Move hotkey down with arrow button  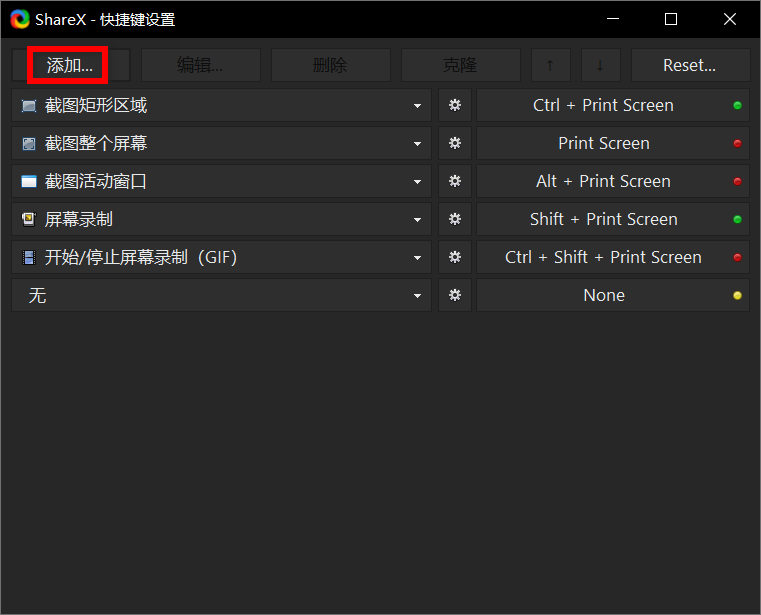click(600, 65)
